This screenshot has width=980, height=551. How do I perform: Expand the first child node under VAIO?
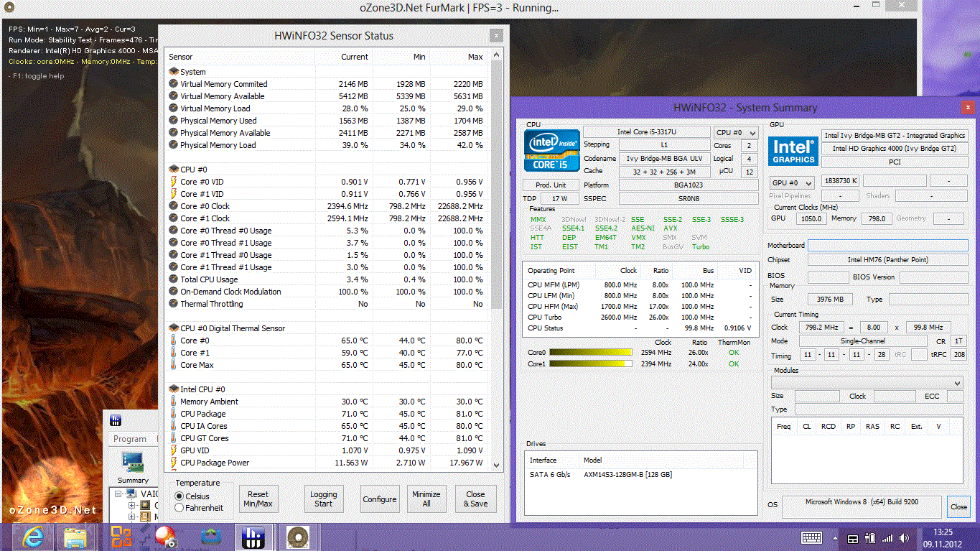click(x=132, y=506)
